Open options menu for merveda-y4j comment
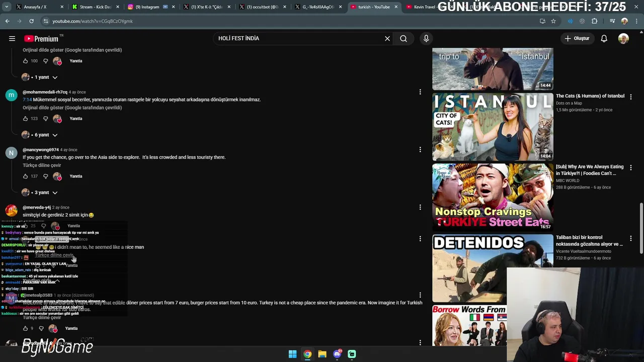 tap(420, 207)
